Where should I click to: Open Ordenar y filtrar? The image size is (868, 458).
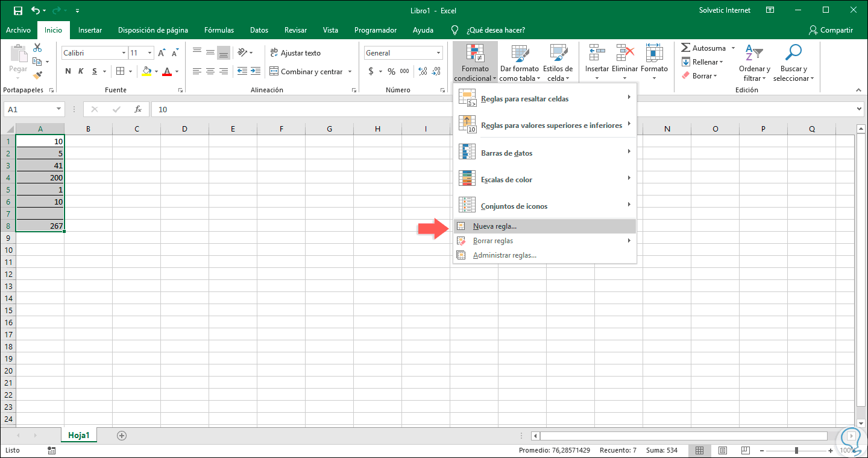(x=755, y=62)
